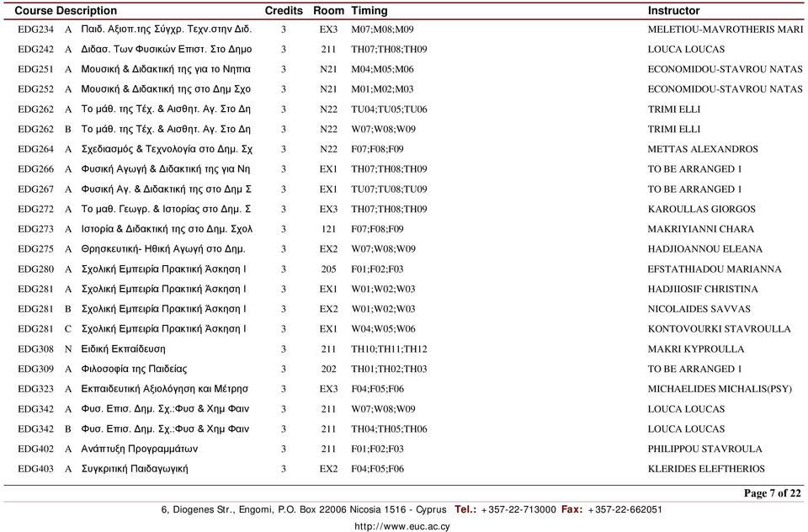The image size is (808, 532).
Task: Click instructor KAROULLAS GIORGOS
Action: point(701,210)
